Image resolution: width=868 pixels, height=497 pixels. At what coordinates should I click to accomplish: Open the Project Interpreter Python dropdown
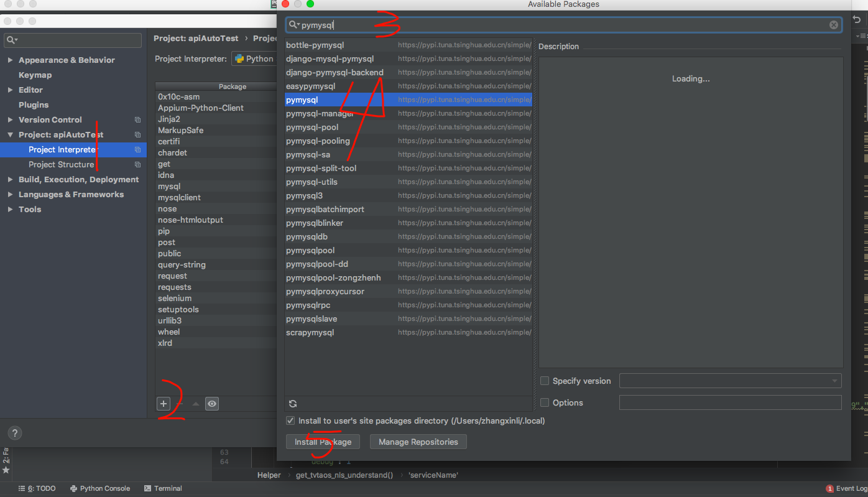(254, 58)
